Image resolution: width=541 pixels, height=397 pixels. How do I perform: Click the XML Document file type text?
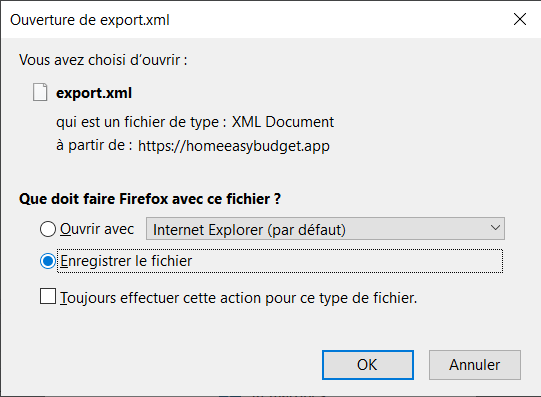tap(283, 122)
